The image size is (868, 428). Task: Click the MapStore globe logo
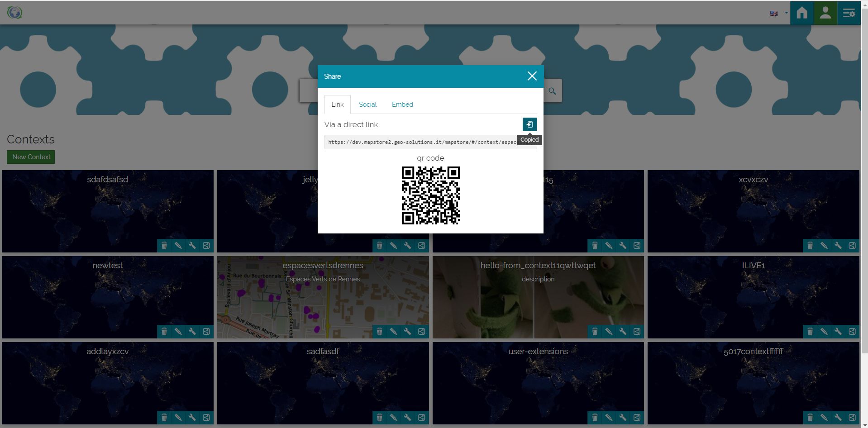(15, 12)
